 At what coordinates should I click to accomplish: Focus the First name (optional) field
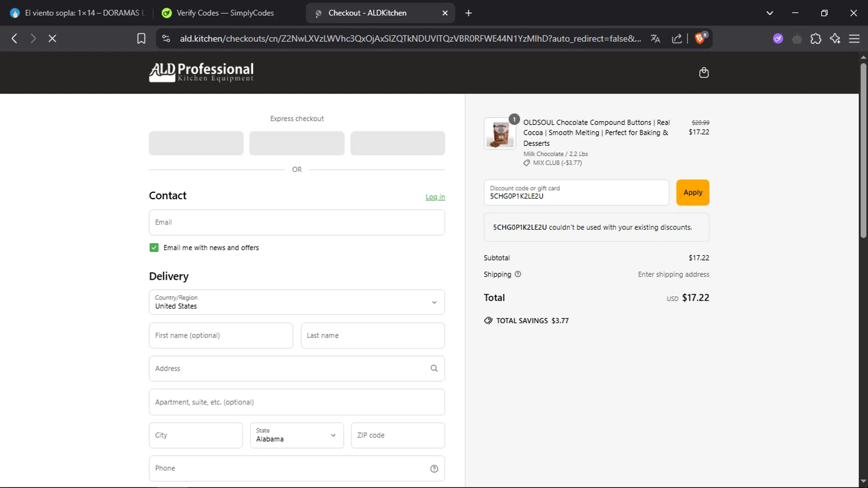pos(221,336)
